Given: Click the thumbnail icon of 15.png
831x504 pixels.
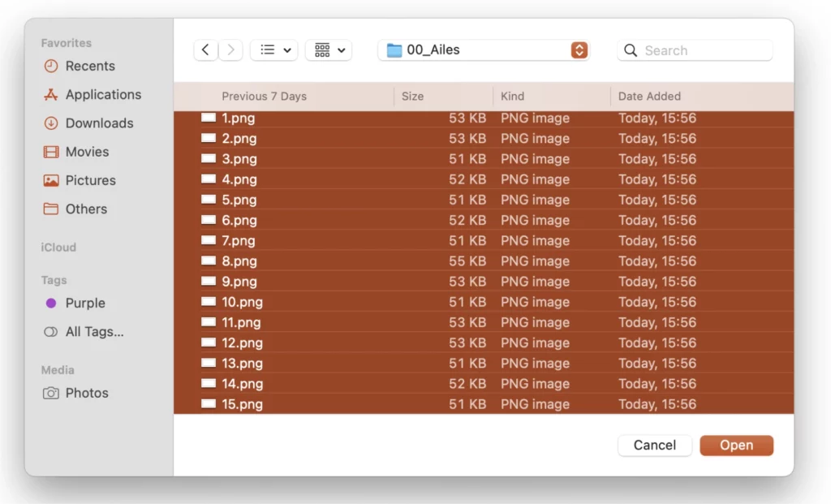Looking at the screenshot, I should point(209,403).
